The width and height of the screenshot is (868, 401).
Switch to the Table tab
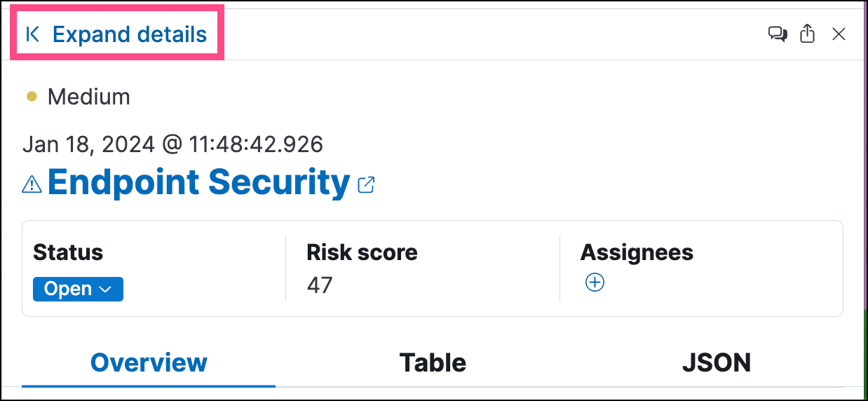click(433, 362)
